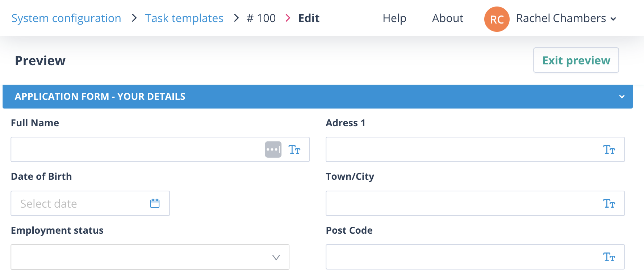This screenshot has height=280, width=644.
Task: Go to Task templates breadcrumb
Action: click(184, 18)
